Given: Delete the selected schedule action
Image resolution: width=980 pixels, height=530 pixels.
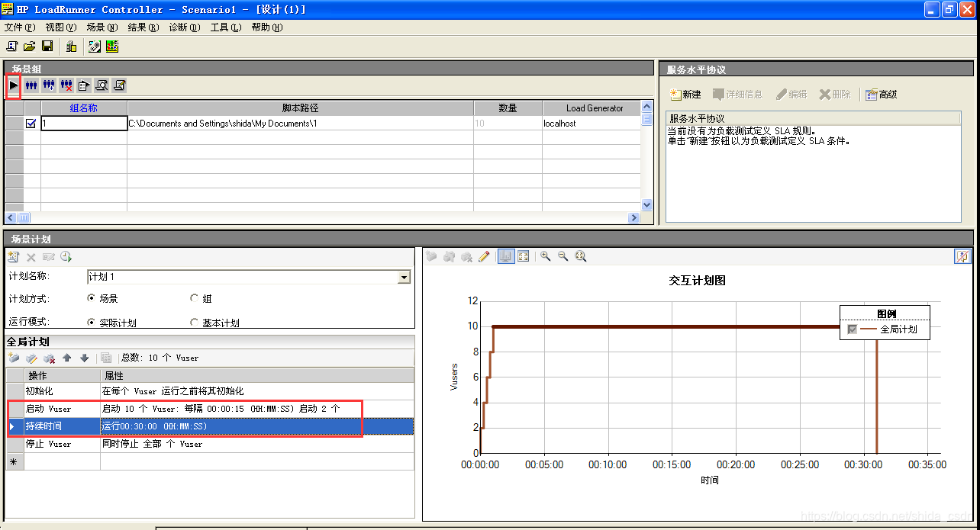Looking at the screenshot, I should coord(49,358).
